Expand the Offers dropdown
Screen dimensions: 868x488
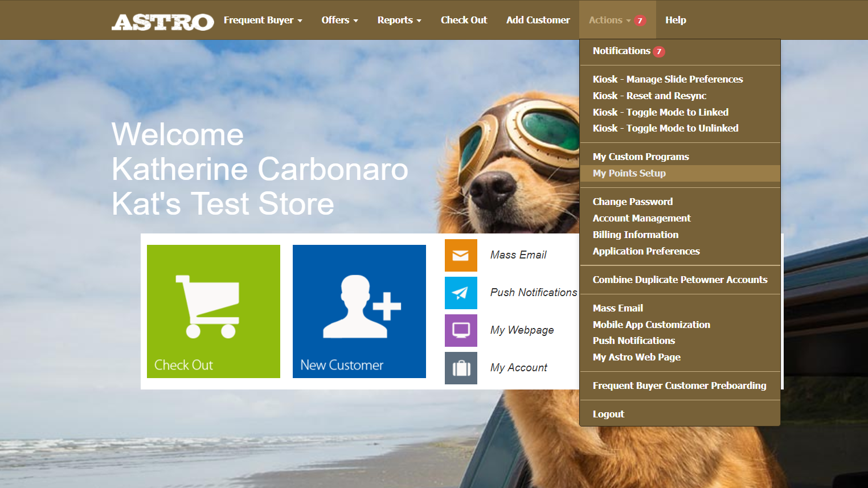pyautogui.click(x=340, y=20)
